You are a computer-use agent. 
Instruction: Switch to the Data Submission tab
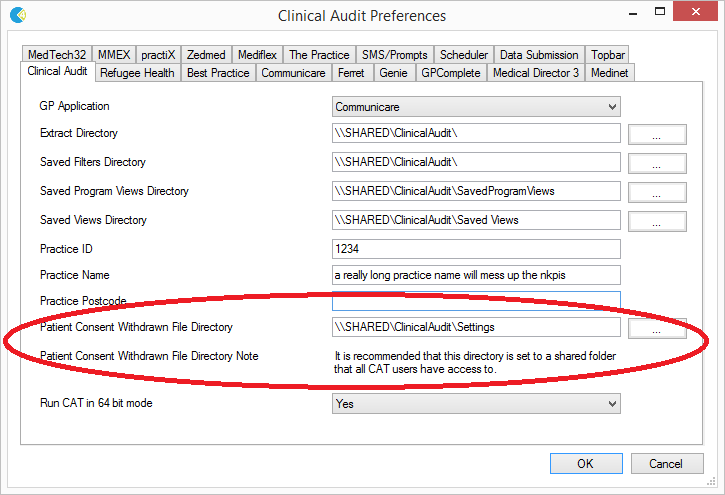539,55
